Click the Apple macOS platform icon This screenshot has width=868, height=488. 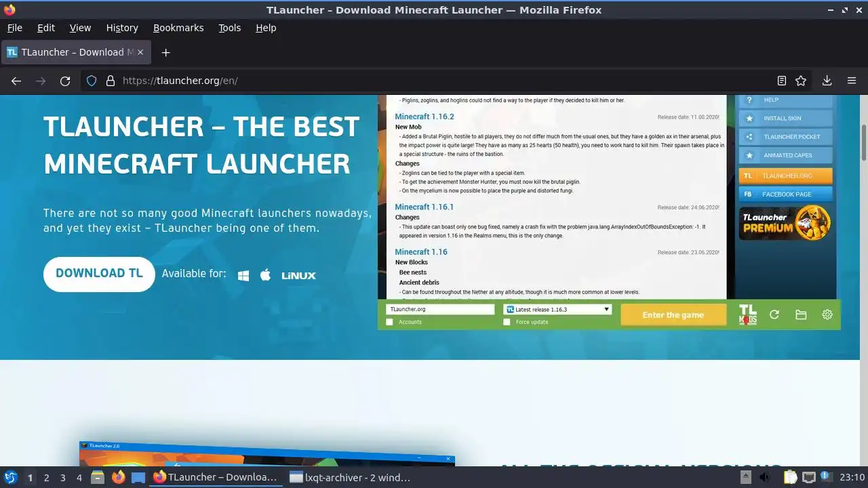[266, 274]
